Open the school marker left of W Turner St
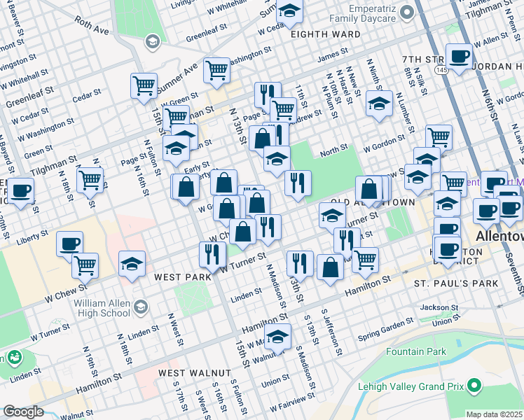Screen dimensions: 524x420 point(332,216)
